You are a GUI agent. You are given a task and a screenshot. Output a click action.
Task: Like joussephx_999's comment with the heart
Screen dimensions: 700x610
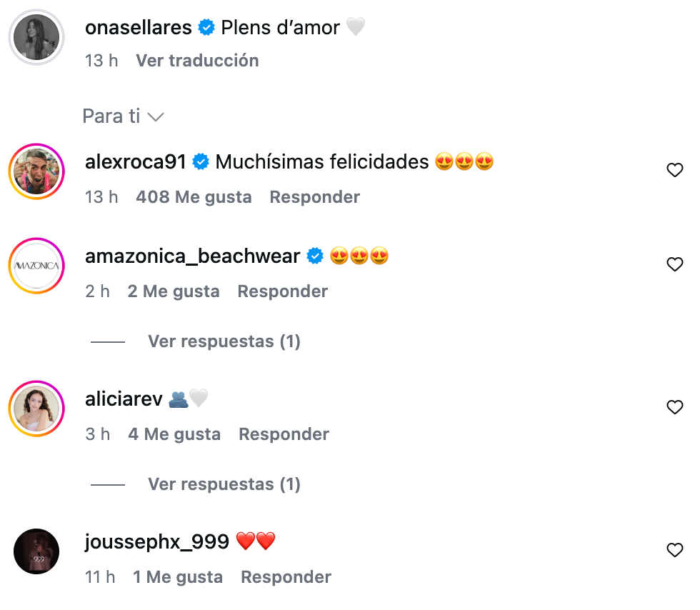674,550
